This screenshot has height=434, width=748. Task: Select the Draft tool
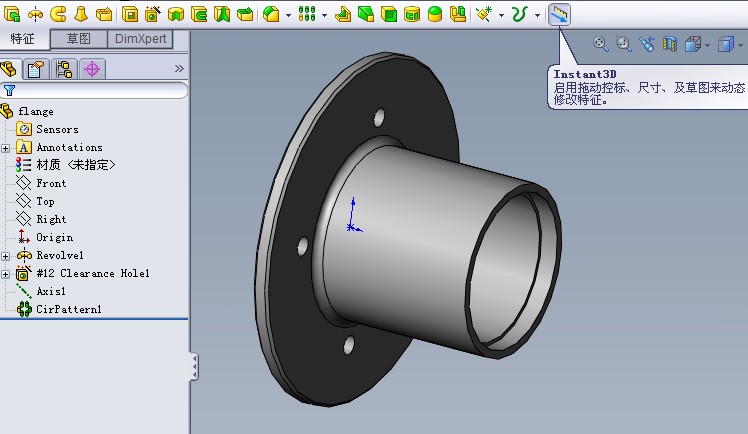[x=366, y=14]
